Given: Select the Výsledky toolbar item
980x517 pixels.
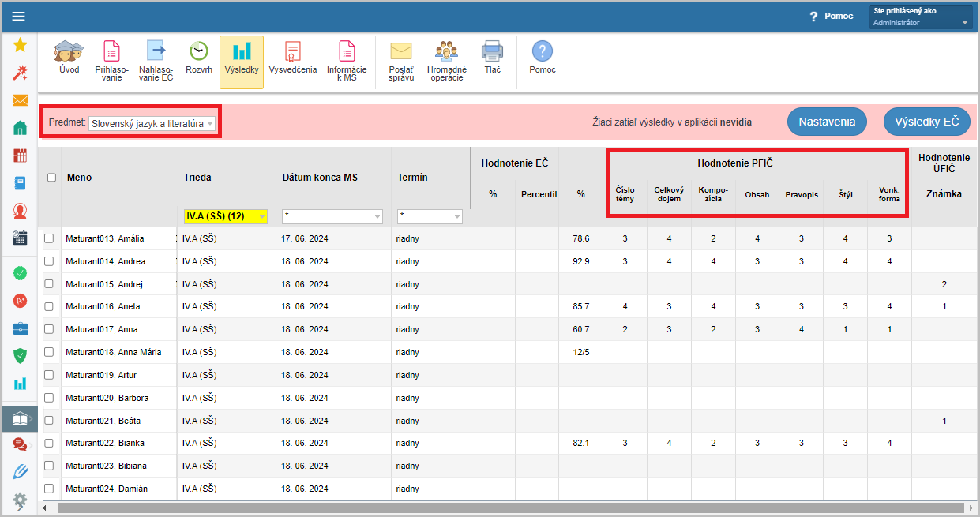Looking at the screenshot, I should 242,62.
